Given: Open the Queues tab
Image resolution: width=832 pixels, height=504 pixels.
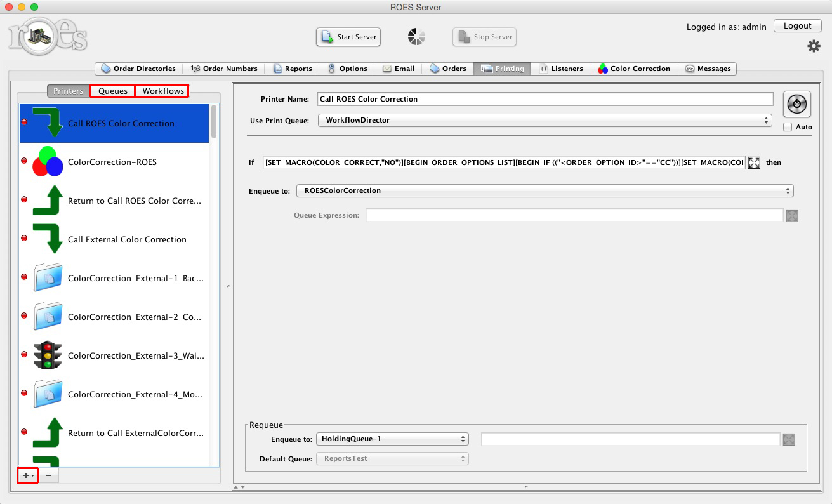Looking at the screenshot, I should 112,90.
